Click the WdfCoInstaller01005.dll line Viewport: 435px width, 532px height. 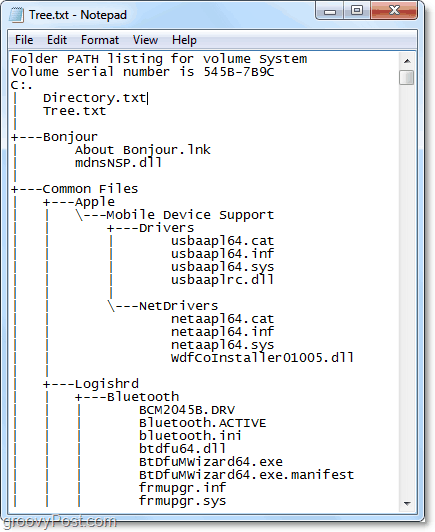point(262,358)
